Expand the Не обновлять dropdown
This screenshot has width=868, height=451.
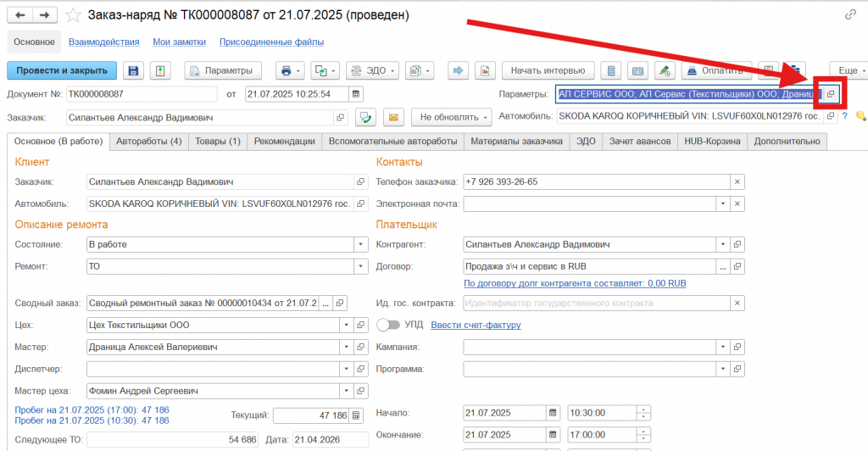pos(451,117)
